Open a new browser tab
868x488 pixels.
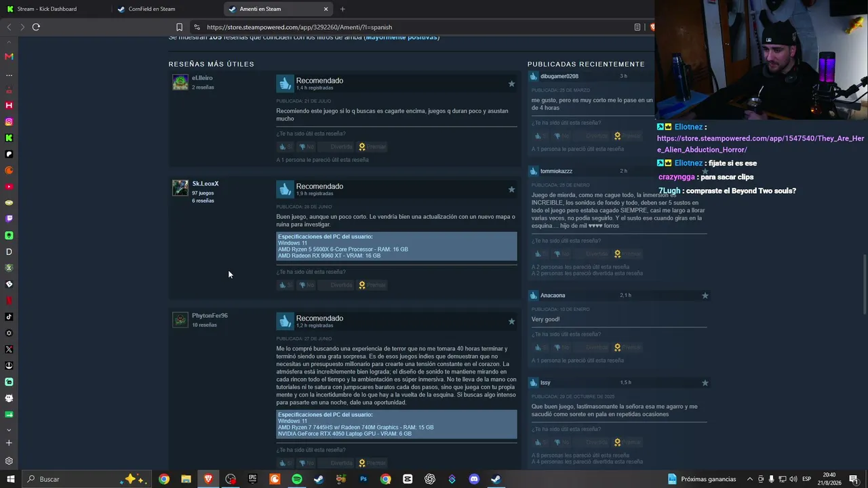(342, 9)
